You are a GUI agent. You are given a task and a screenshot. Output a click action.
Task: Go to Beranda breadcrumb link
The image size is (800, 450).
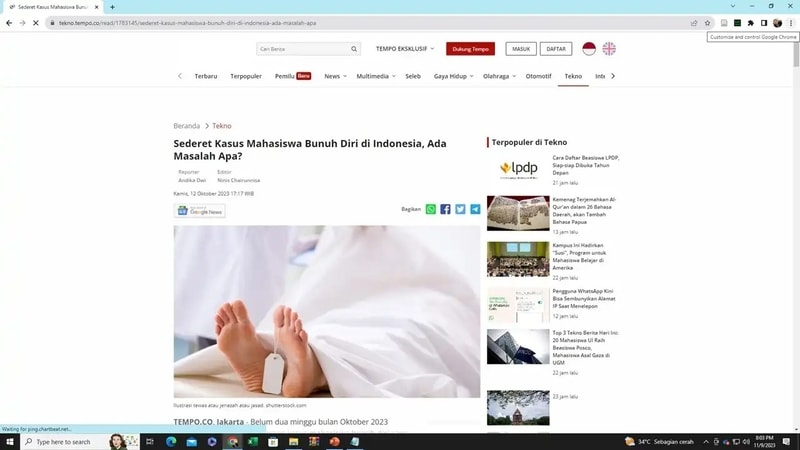(186, 126)
